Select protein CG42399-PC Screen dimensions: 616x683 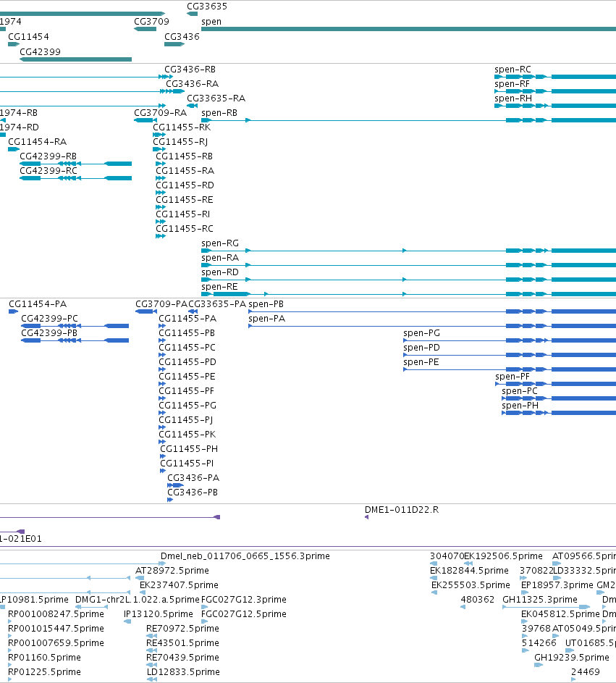pos(75,326)
